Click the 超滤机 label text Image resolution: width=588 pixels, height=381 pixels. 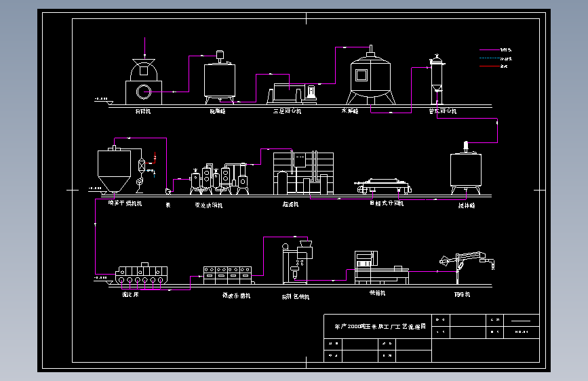[290, 204]
